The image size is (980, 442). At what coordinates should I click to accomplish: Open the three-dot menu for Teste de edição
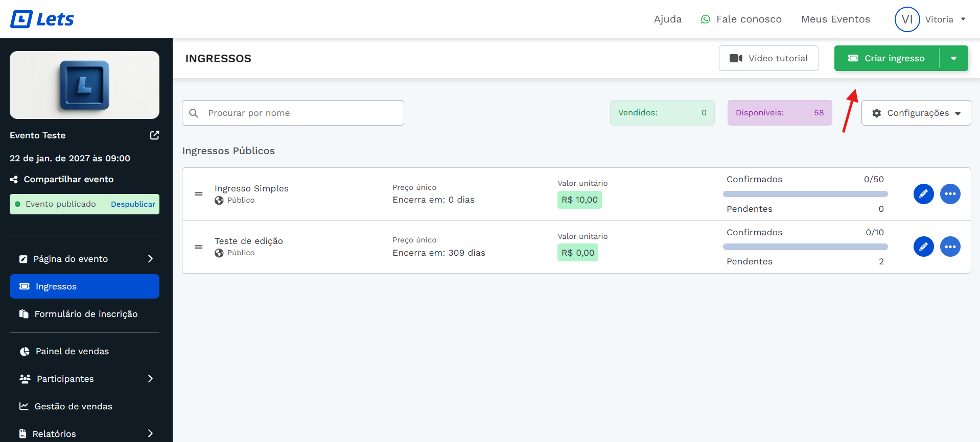950,247
